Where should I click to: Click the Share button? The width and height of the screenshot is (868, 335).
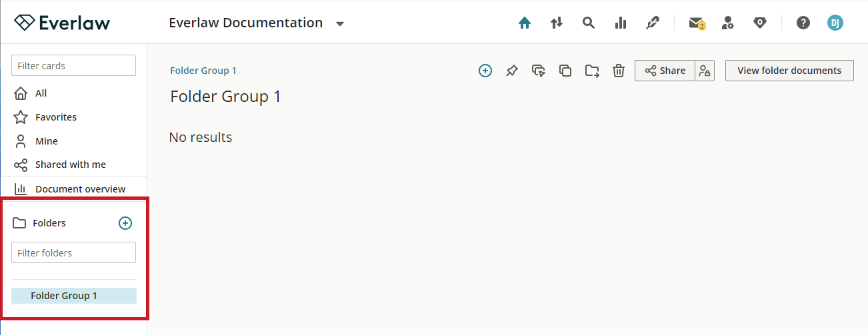665,71
